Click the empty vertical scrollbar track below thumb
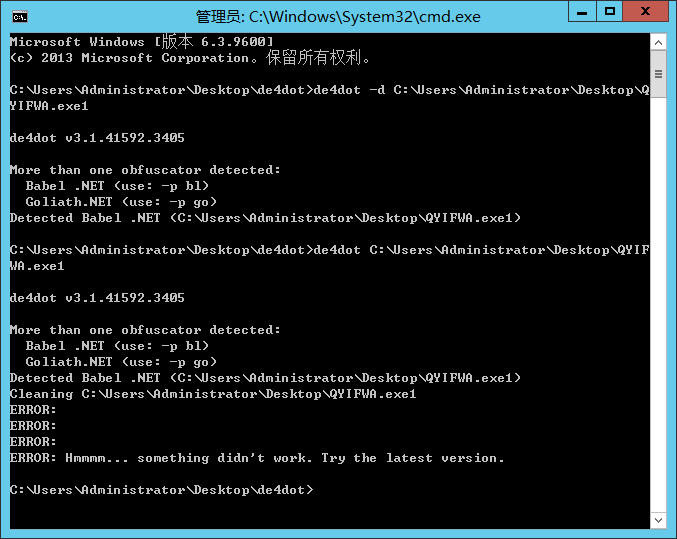Screen dimensions: 677x539 [659, 300]
